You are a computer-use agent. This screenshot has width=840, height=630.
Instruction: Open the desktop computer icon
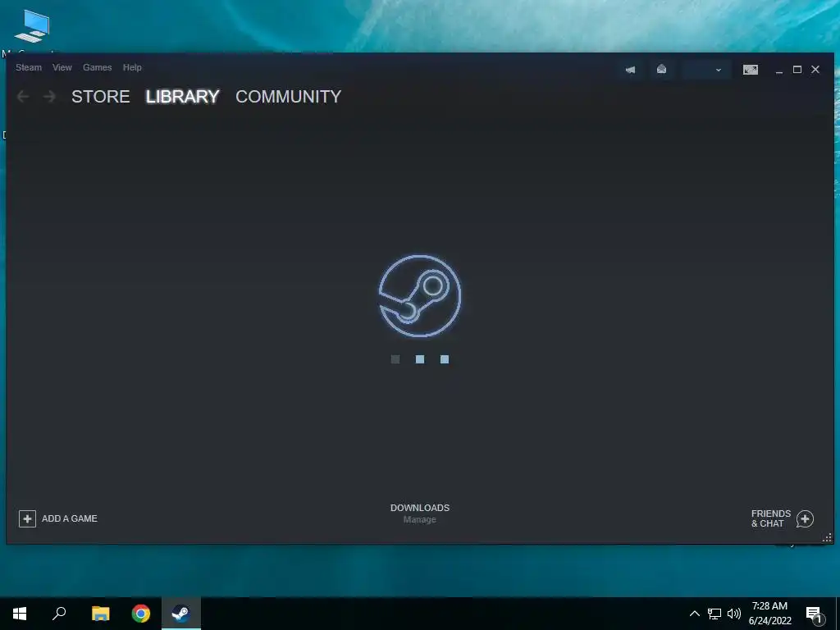pos(32,27)
